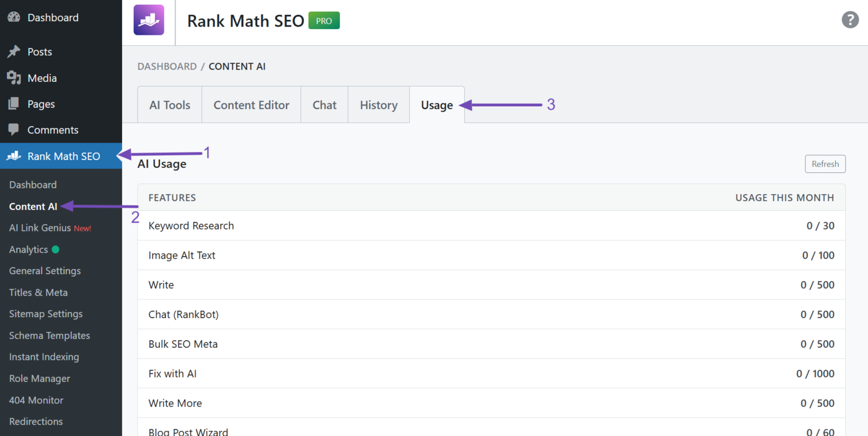Image resolution: width=868 pixels, height=436 pixels.
Task: Open Instant Indexing submenu
Action: (x=44, y=357)
